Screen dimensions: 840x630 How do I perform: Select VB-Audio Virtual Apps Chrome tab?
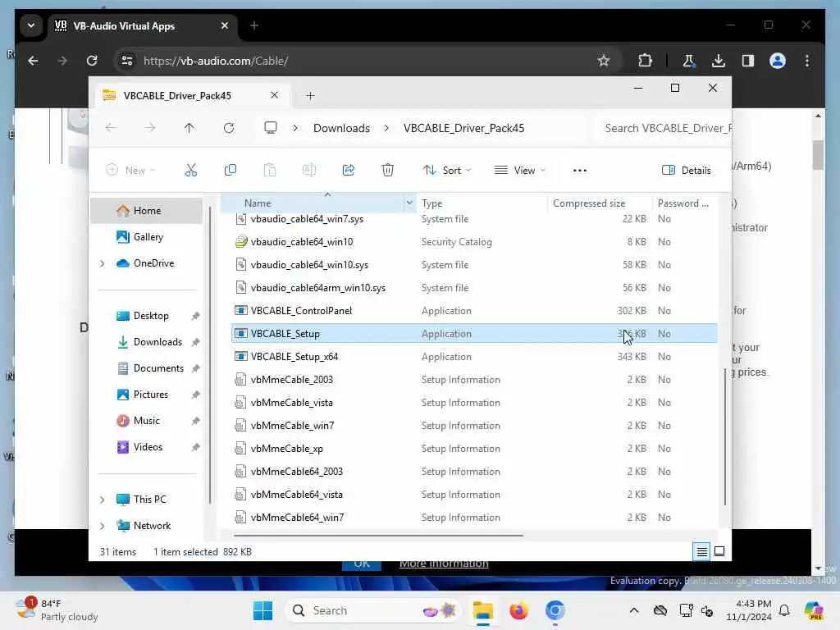point(144,25)
